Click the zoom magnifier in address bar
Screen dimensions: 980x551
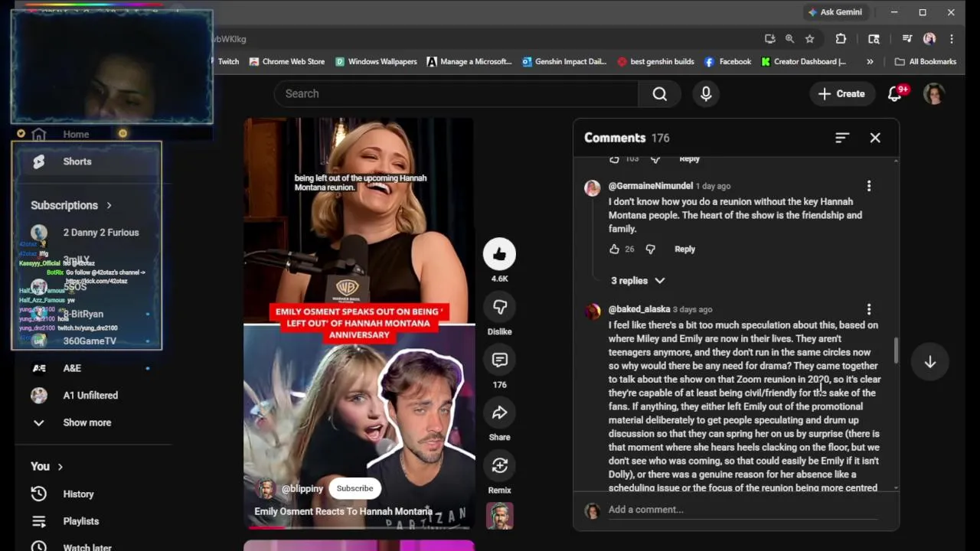(789, 39)
